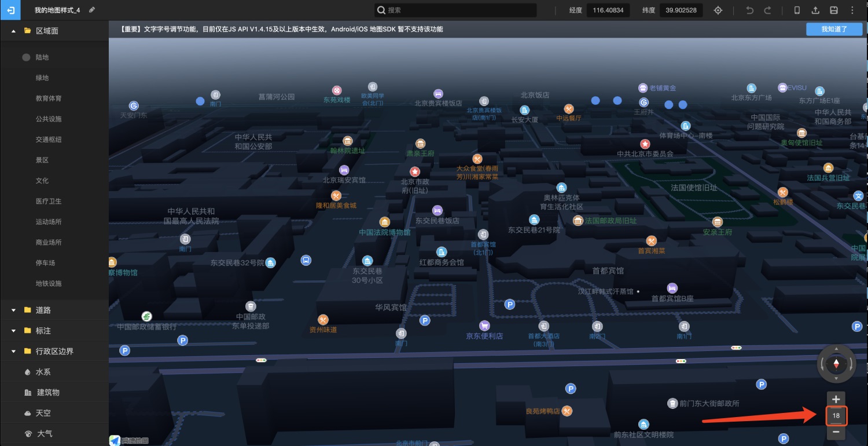Click the 京东便利店 shopping marker

(x=485, y=326)
